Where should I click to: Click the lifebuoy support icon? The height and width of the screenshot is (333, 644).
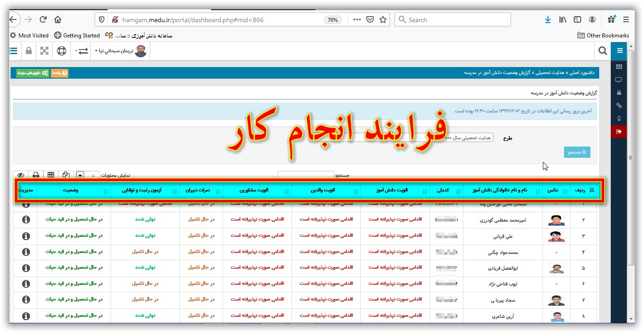click(x=61, y=51)
